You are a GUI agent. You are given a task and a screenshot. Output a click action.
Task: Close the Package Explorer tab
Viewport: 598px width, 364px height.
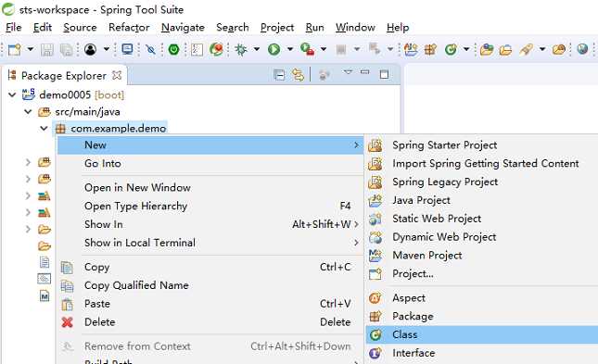117,75
